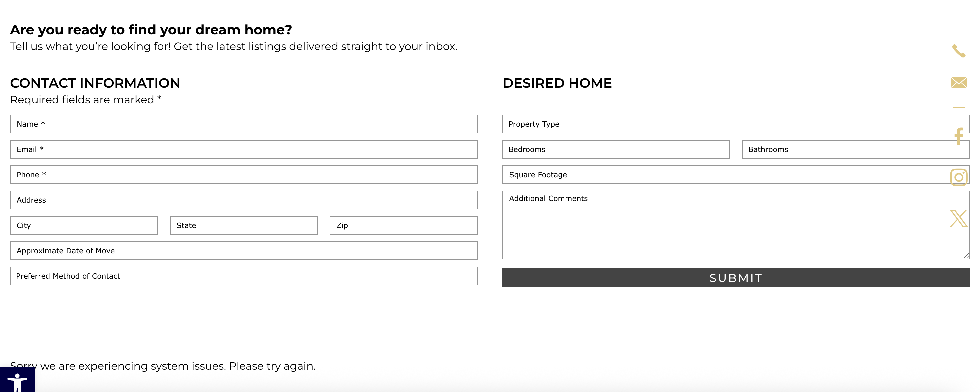This screenshot has height=392, width=980.
Task: Select the Zip code field
Action: pos(403,225)
